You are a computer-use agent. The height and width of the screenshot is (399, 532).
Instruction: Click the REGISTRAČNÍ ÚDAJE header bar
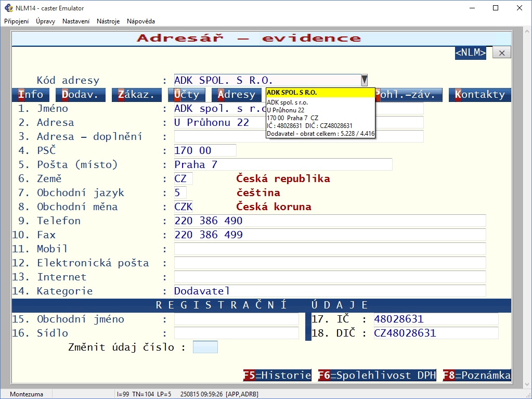(261, 305)
